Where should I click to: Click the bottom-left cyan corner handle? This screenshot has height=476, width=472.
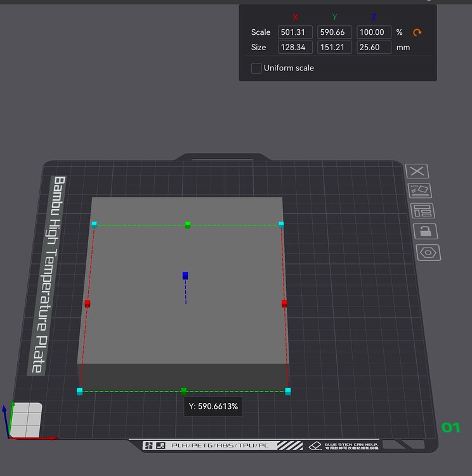coord(80,392)
